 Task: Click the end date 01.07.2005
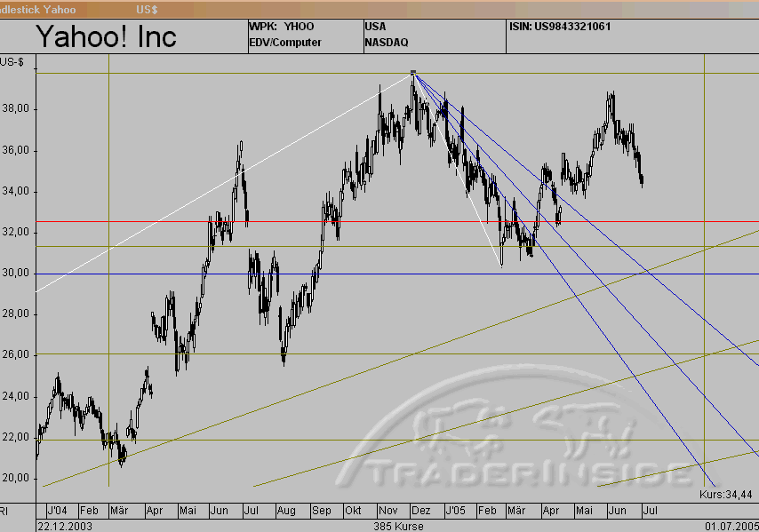pyautogui.click(x=732, y=526)
